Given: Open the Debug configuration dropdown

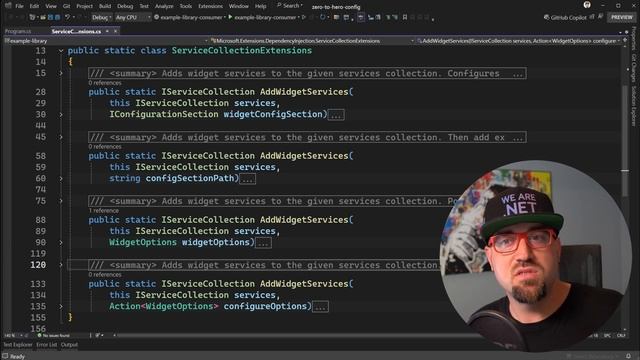Looking at the screenshot, I should coord(102,17).
